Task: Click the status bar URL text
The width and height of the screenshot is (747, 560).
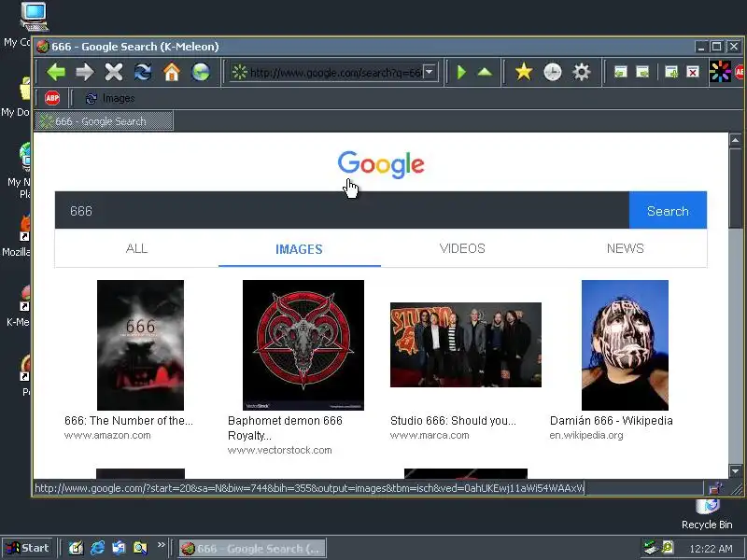Action: [309, 488]
